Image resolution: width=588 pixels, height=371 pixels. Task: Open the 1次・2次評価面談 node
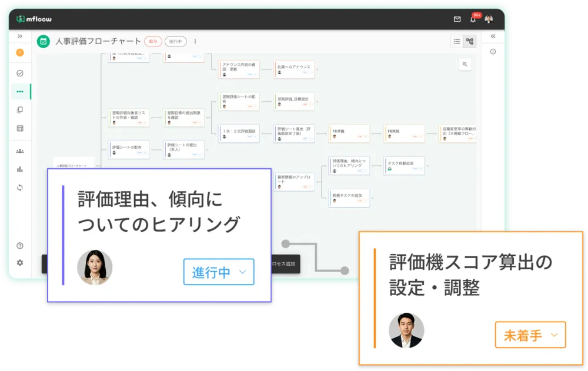point(239,133)
